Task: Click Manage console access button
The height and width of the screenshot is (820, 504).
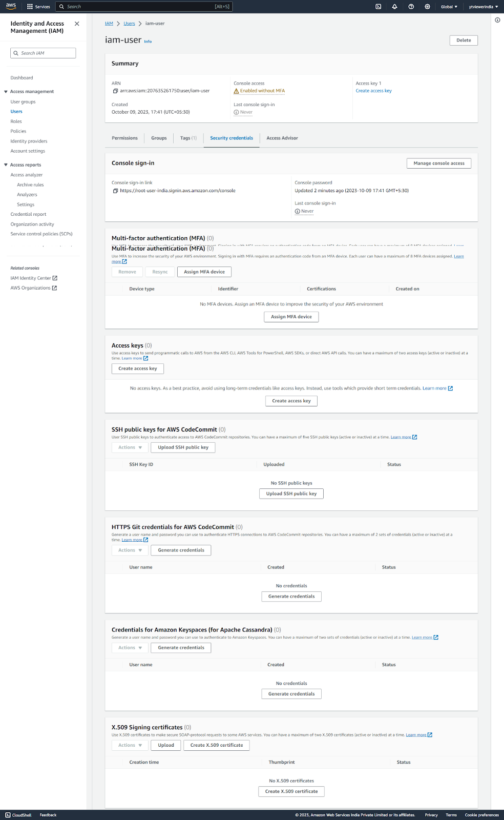Action: 439,163
